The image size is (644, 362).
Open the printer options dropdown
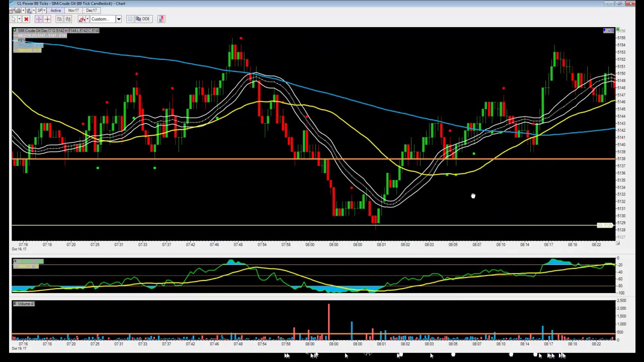[23, 11]
